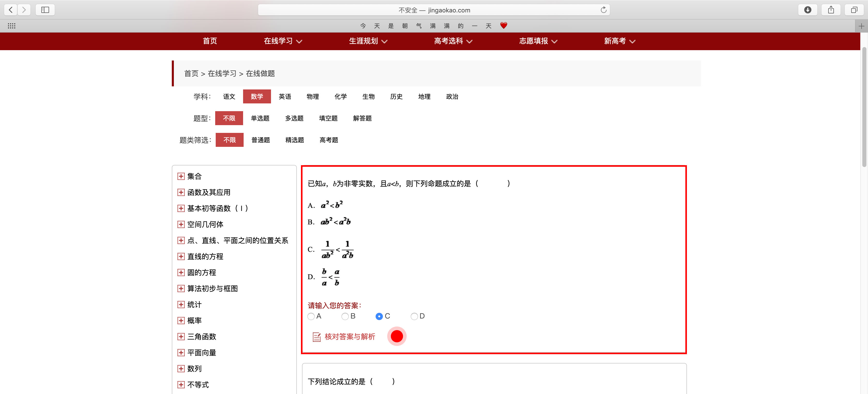Click the page reload icon
This screenshot has height=394, width=868.
pyautogui.click(x=603, y=10)
